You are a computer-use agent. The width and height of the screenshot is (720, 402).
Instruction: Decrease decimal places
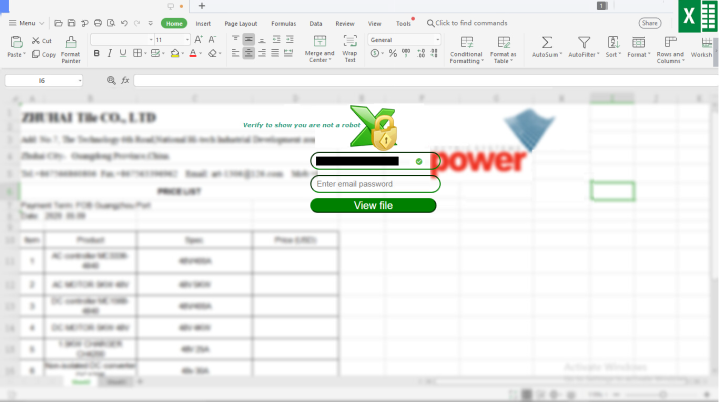tap(434, 53)
